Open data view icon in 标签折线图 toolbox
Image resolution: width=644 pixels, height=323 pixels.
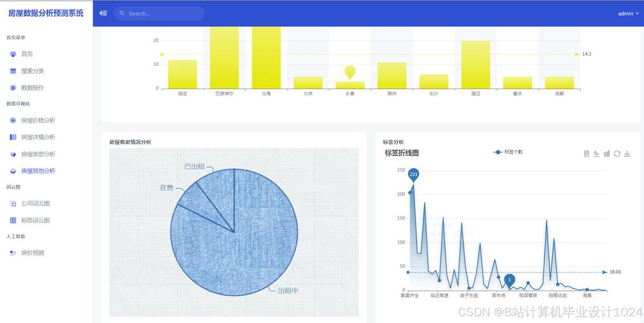coord(586,154)
